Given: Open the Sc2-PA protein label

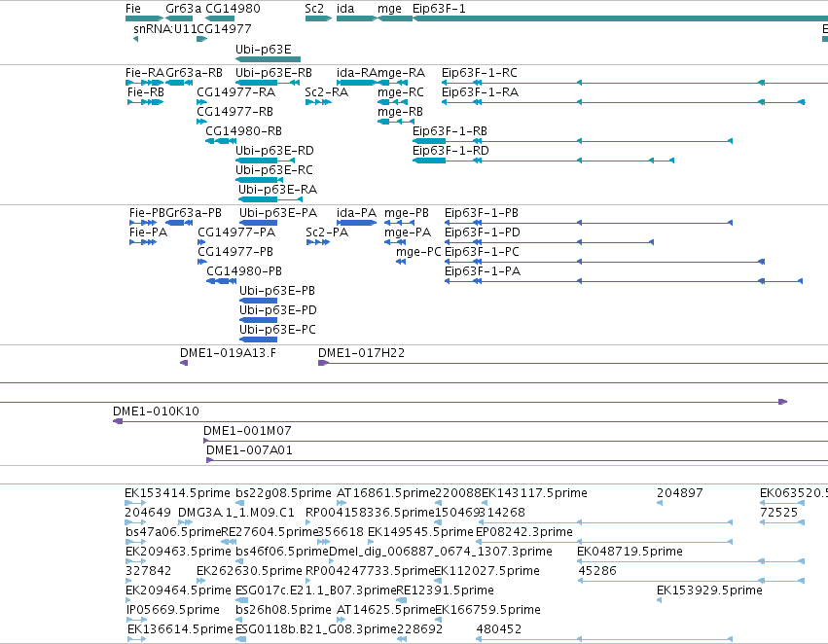Looking at the screenshot, I should [x=327, y=233].
